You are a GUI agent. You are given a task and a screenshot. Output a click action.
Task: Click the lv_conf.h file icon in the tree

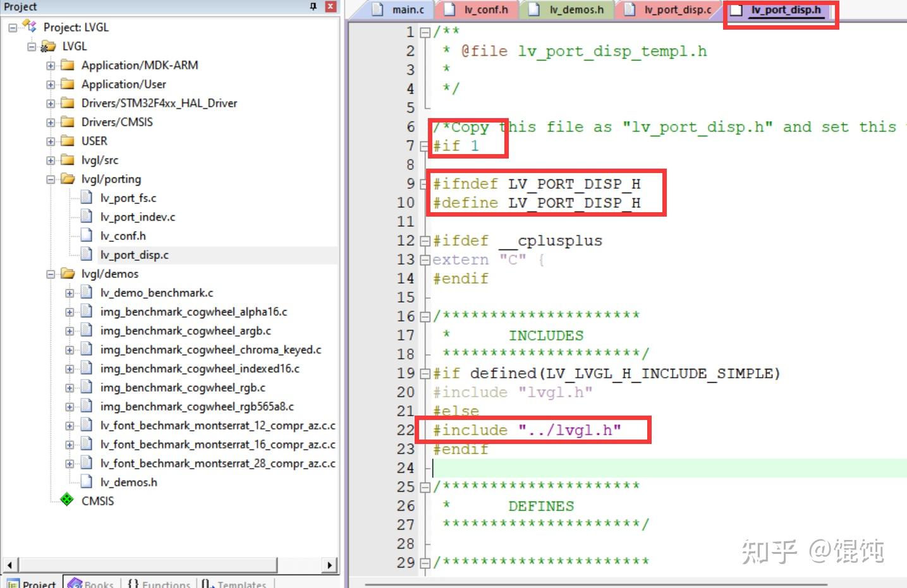click(x=86, y=235)
